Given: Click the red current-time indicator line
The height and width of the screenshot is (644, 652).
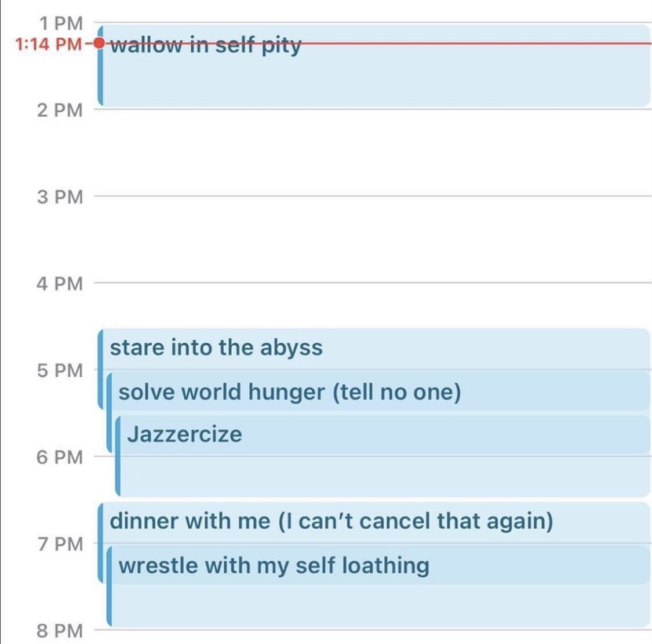Looking at the screenshot, I should [475, 43].
